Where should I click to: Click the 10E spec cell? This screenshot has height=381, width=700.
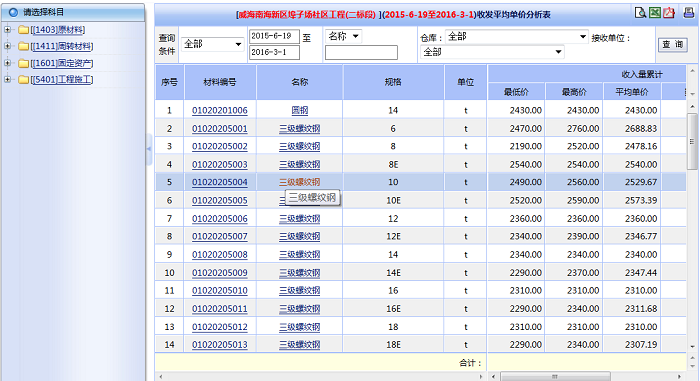point(393,201)
